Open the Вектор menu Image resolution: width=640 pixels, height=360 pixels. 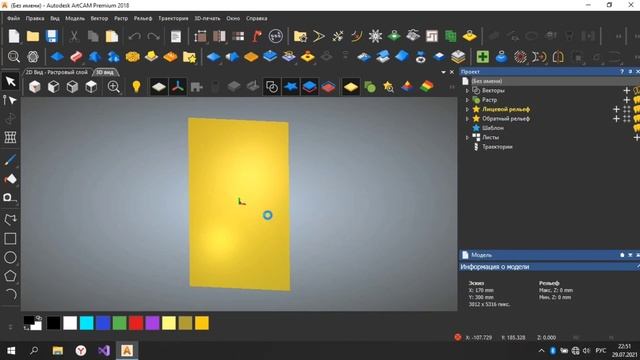[x=99, y=18]
